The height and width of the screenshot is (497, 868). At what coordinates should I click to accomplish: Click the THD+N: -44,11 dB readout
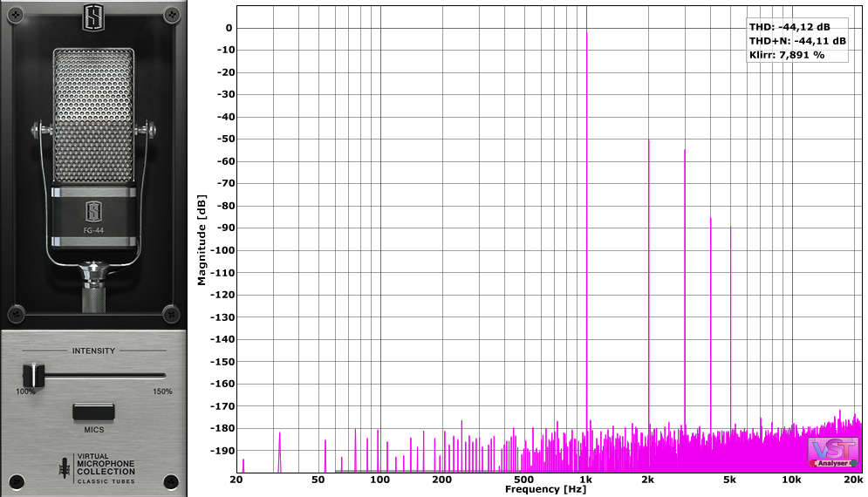tap(797, 41)
